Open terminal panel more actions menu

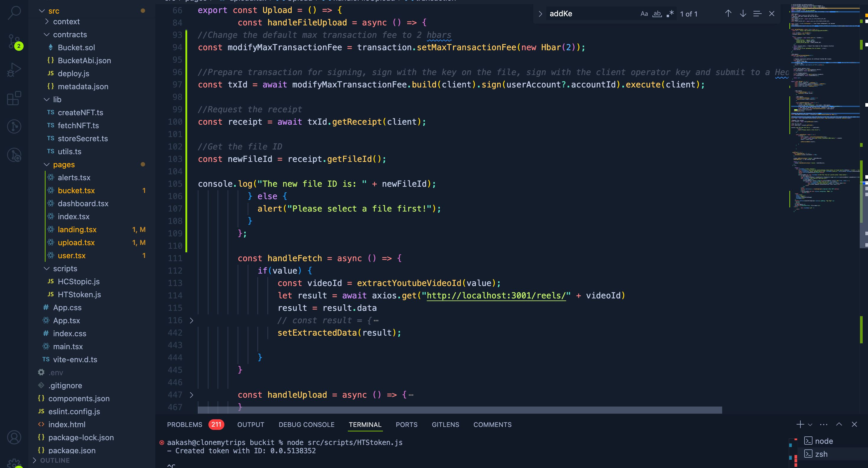tap(823, 424)
